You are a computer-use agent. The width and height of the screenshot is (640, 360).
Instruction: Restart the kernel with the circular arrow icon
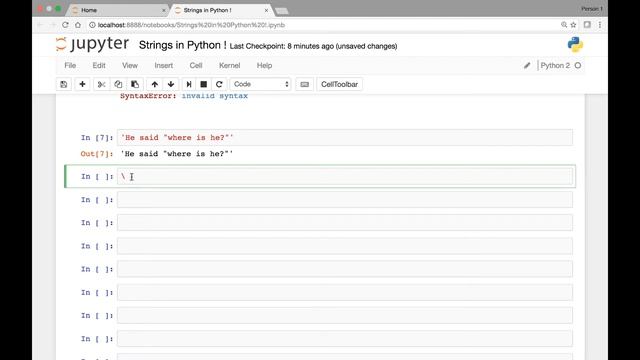(x=219, y=84)
